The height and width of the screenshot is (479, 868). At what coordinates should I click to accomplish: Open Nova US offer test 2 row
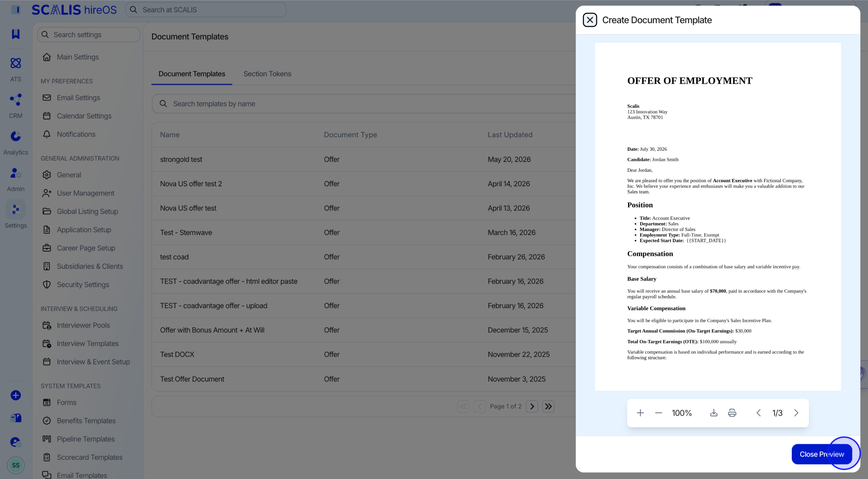tap(364, 183)
